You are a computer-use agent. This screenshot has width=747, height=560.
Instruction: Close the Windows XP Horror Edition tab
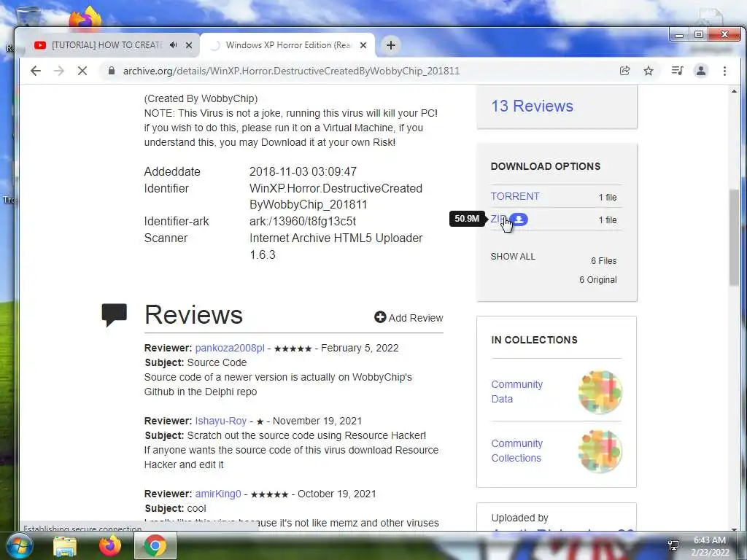(x=363, y=45)
